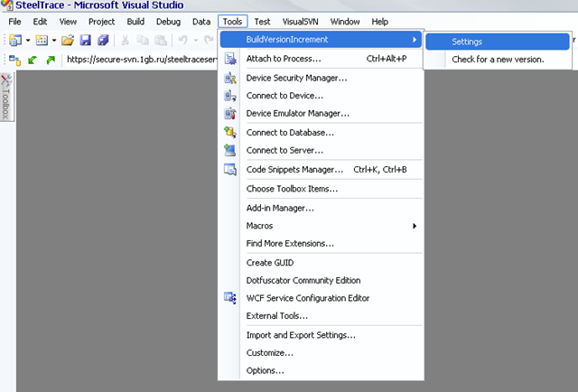Screen dimensions: 578x392
Task: Click the Attach to Process icon
Action: (230, 59)
